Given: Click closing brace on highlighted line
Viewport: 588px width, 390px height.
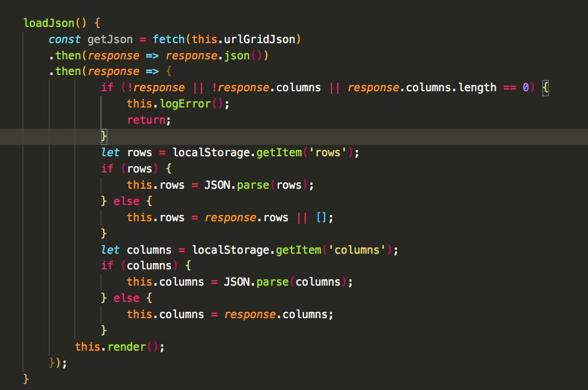Looking at the screenshot, I should 104,136.
